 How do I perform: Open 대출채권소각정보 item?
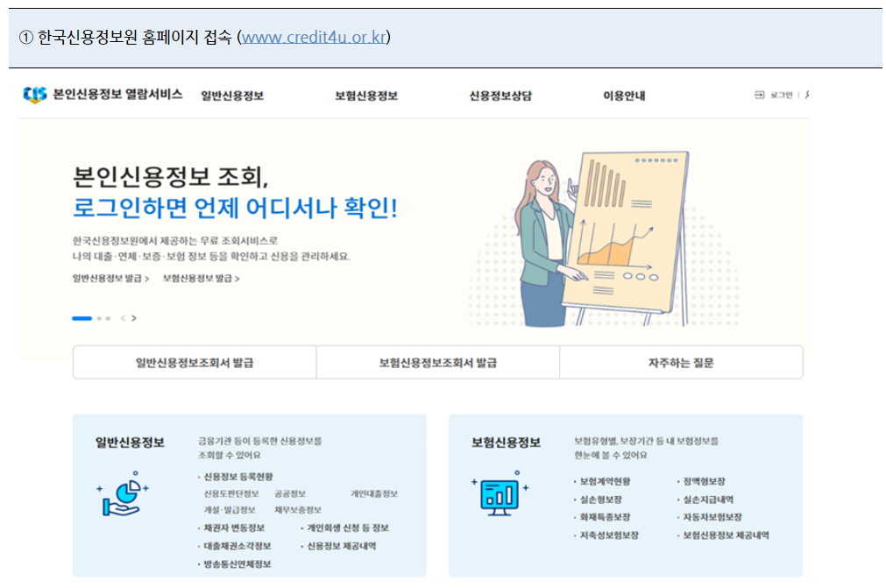[x=237, y=546]
